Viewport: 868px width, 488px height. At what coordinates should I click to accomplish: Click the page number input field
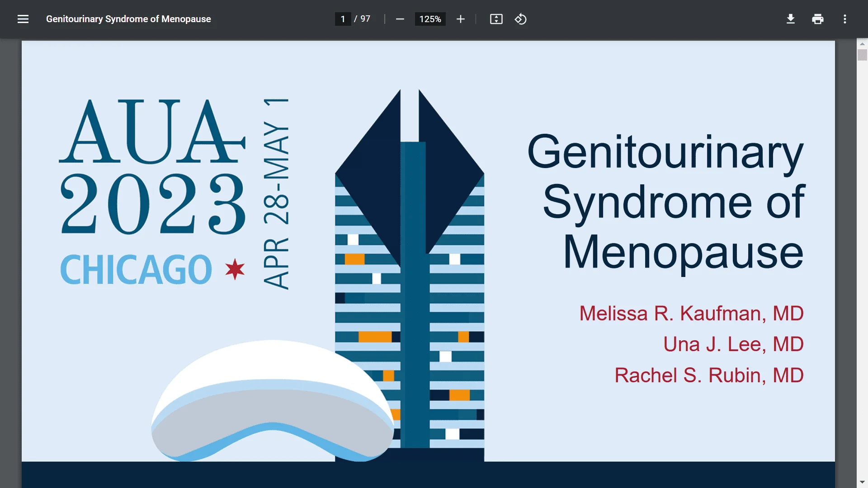343,19
